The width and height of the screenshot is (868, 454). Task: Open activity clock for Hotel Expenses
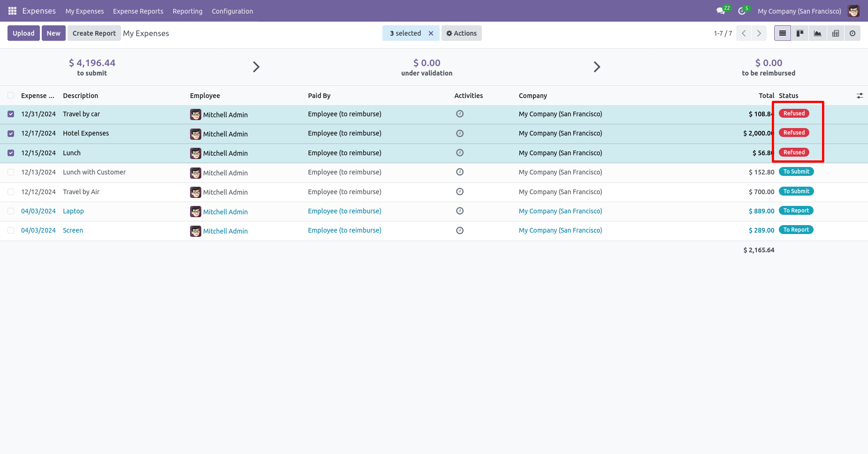pos(460,133)
